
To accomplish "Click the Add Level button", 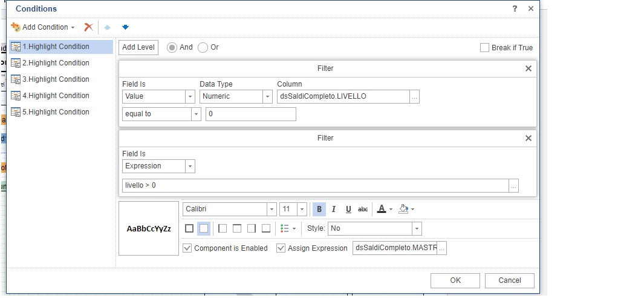I will [138, 47].
